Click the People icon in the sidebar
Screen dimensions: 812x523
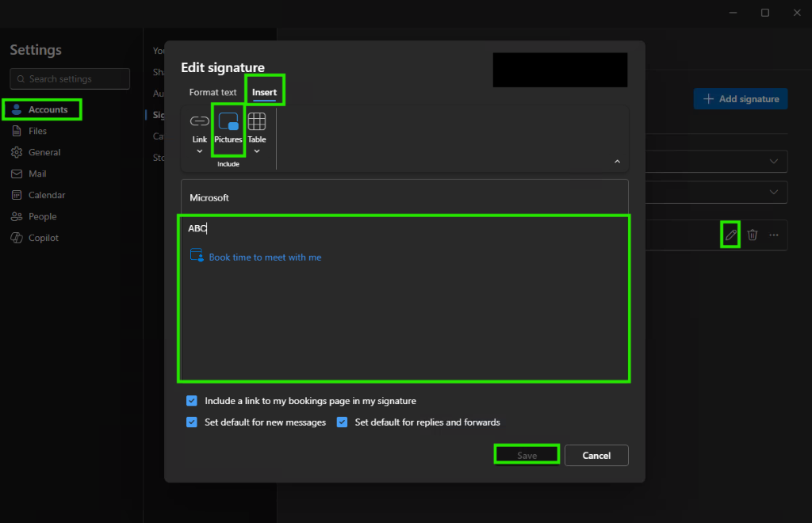click(x=17, y=216)
